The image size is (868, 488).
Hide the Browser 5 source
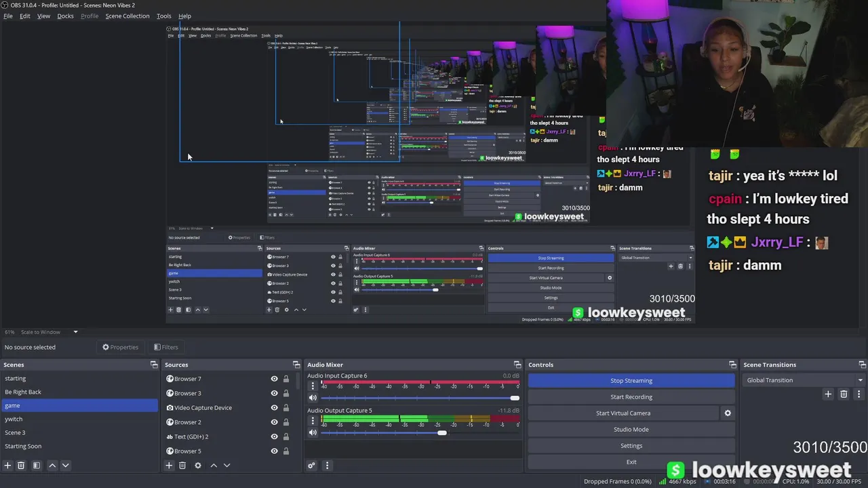point(274,451)
